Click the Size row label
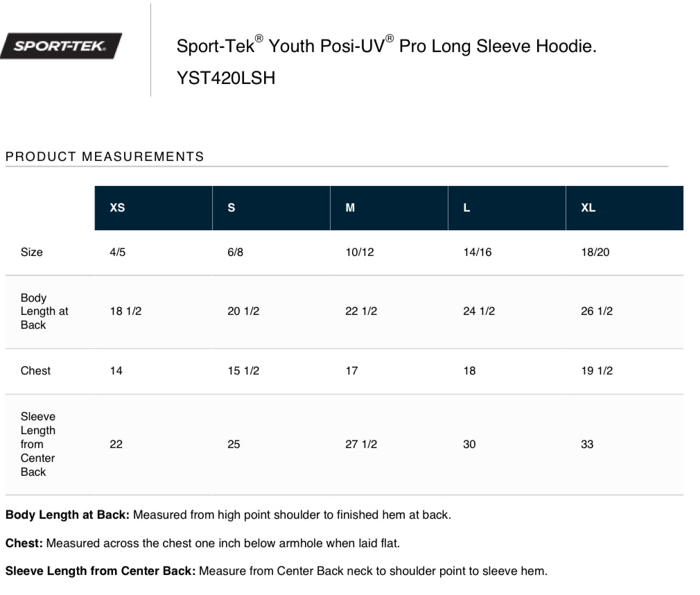 (x=32, y=252)
